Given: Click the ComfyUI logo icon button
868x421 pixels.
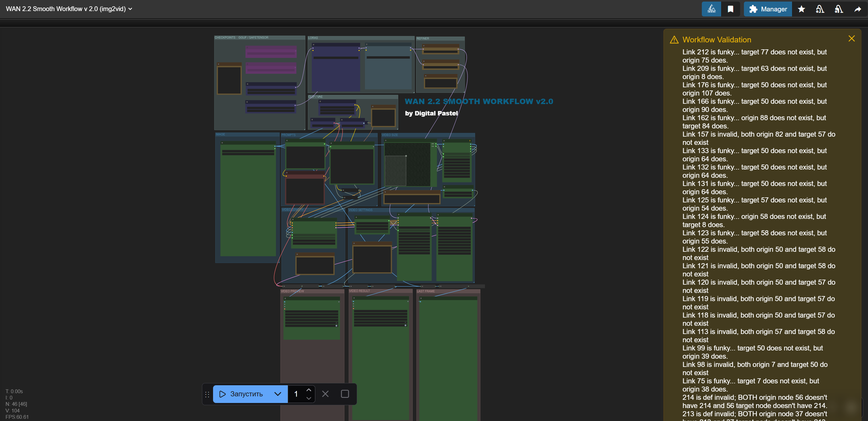Looking at the screenshot, I should pyautogui.click(x=711, y=9).
